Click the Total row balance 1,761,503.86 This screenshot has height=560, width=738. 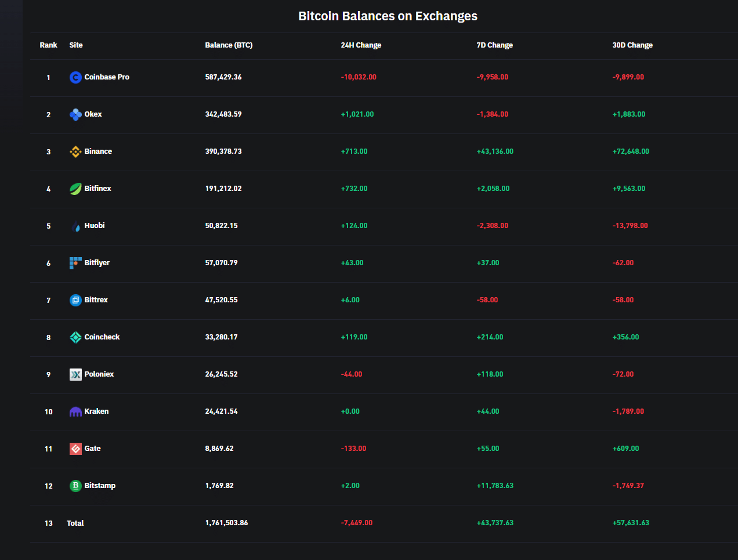tap(226, 523)
